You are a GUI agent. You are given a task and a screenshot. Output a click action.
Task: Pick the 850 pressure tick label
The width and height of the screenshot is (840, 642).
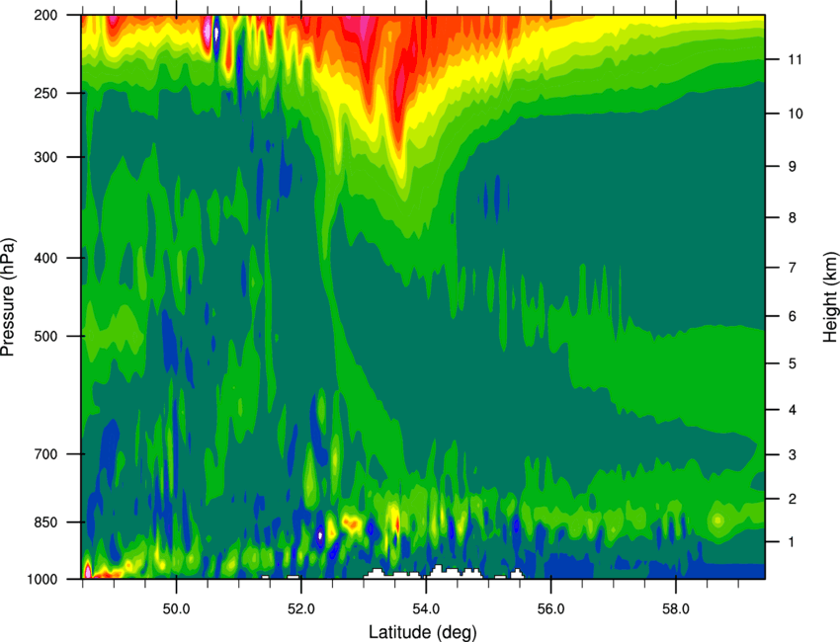pyautogui.click(x=45, y=522)
